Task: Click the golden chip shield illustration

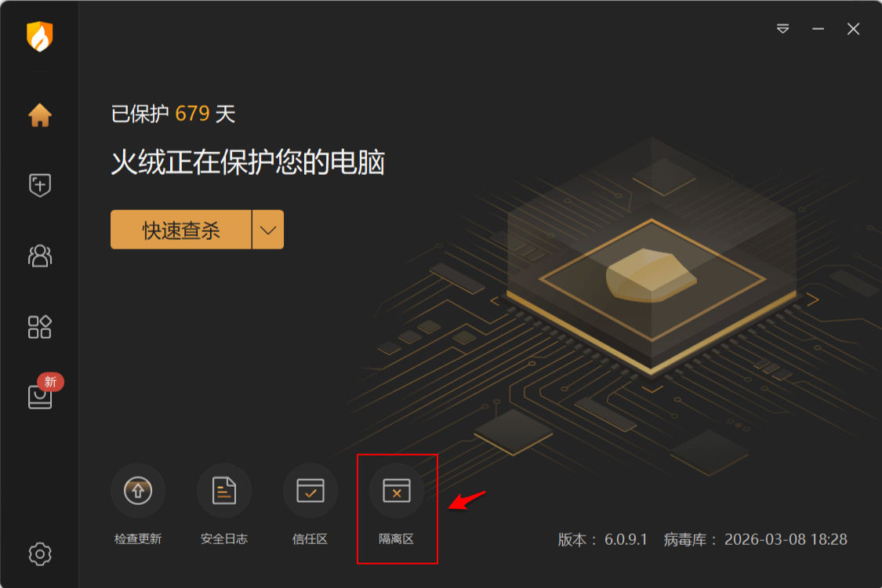Action: point(652,274)
